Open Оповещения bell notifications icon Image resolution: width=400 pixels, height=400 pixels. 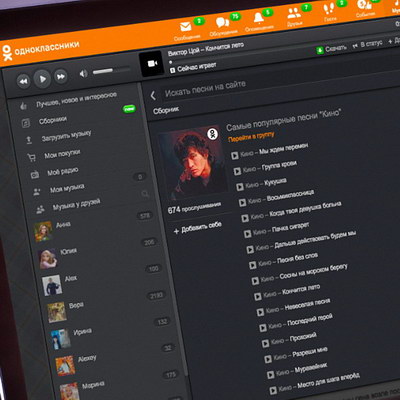click(x=258, y=18)
